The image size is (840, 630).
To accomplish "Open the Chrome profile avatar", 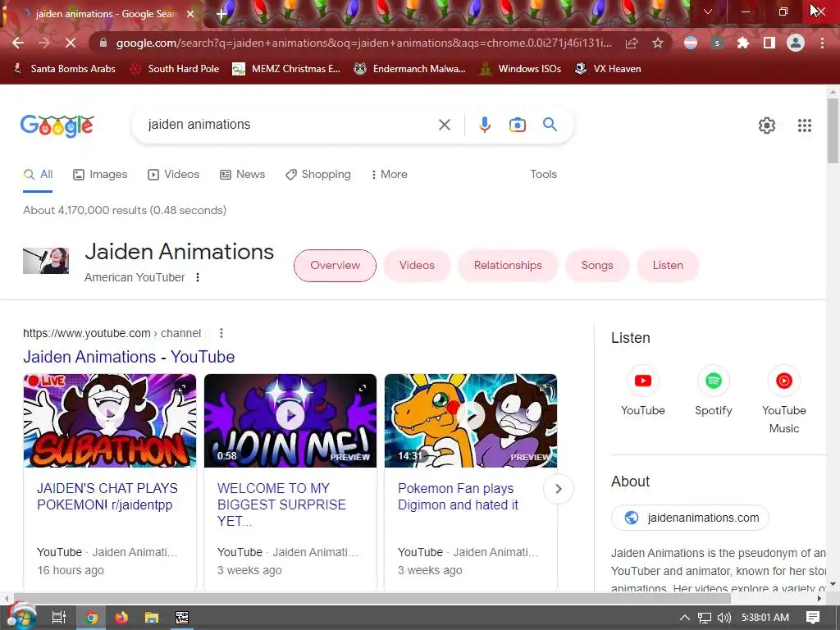I will tap(796, 43).
